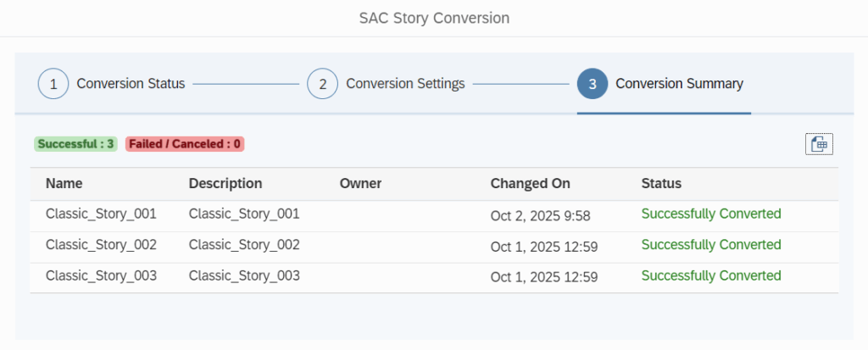The width and height of the screenshot is (868, 350).
Task: Click the red Failed / Canceled : 0 badge
Action: pos(185,144)
